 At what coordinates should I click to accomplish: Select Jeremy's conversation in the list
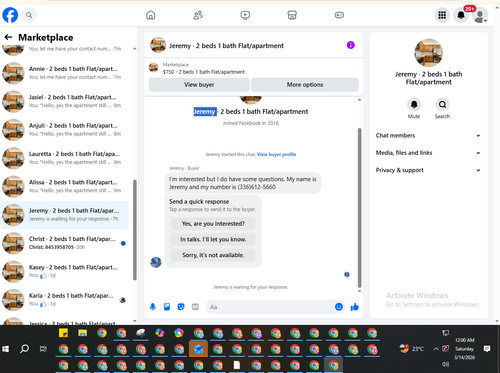(65, 215)
